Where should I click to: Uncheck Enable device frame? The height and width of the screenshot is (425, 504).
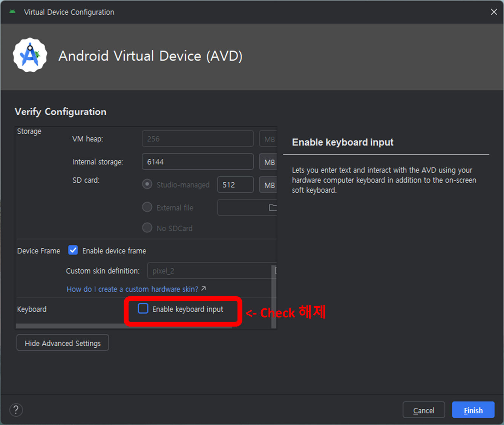pyautogui.click(x=73, y=250)
